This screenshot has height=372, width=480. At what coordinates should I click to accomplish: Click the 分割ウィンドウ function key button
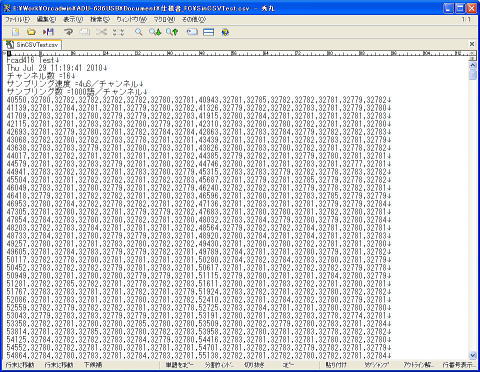(x=219, y=365)
